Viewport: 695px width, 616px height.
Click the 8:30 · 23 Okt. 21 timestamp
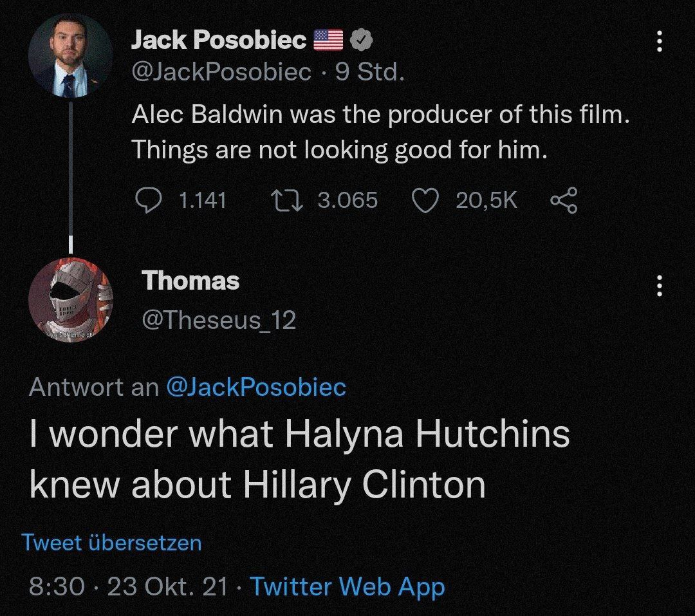click(x=129, y=586)
